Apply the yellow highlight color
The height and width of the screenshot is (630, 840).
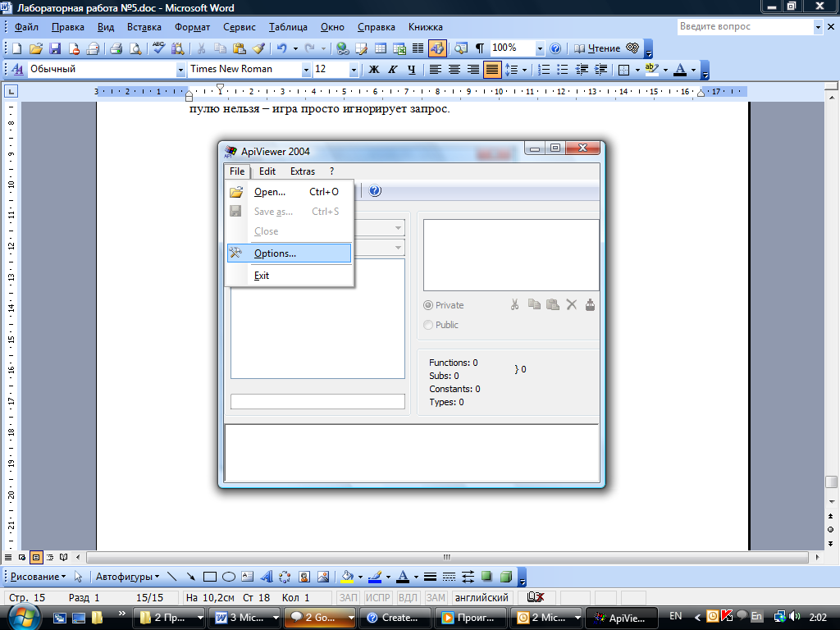[x=652, y=70]
